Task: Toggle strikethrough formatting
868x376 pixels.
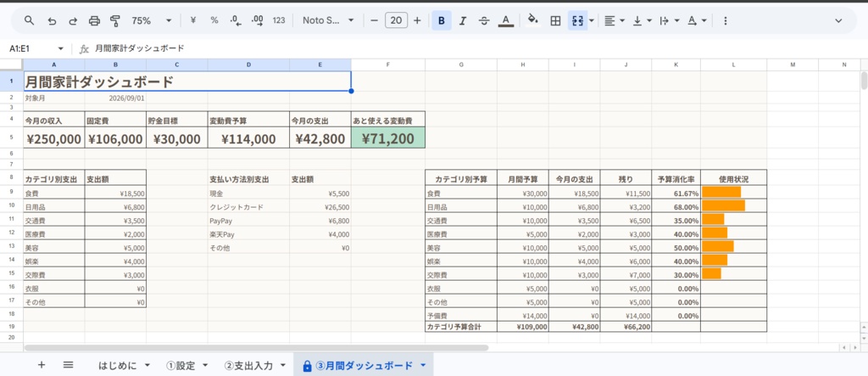Action: click(484, 20)
